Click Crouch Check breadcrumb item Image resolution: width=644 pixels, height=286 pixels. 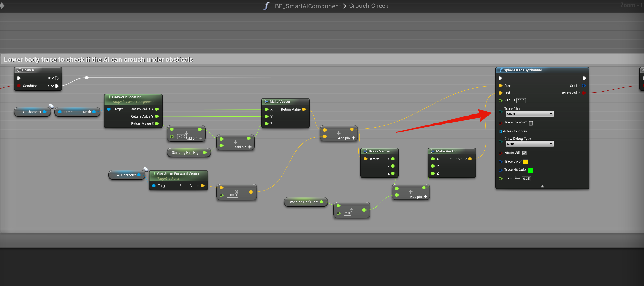pyautogui.click(x=368, y=6)
